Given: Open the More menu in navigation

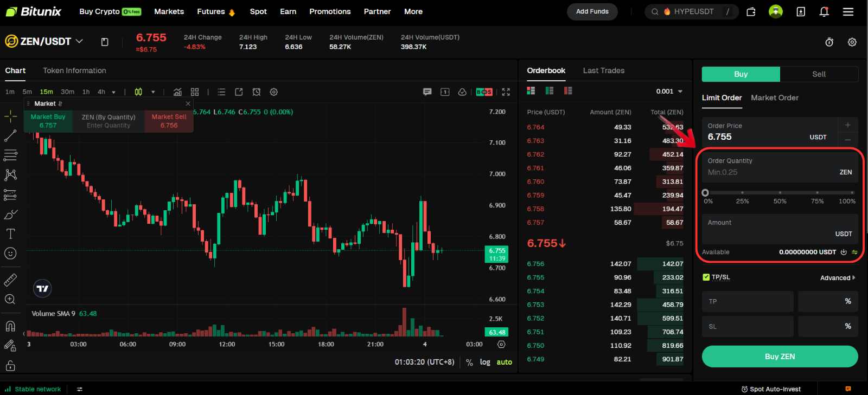Looking at the screenshot, I should 413,11.
